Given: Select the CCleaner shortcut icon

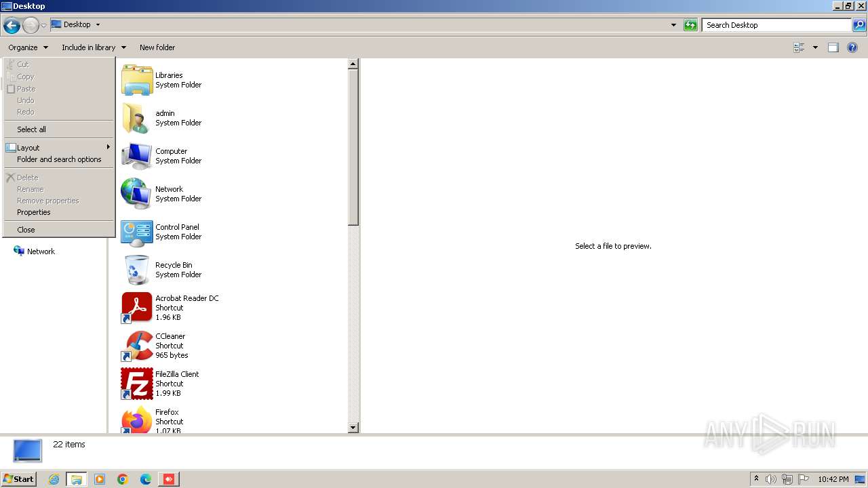Looking at the screenshot, I should (137, 346).
